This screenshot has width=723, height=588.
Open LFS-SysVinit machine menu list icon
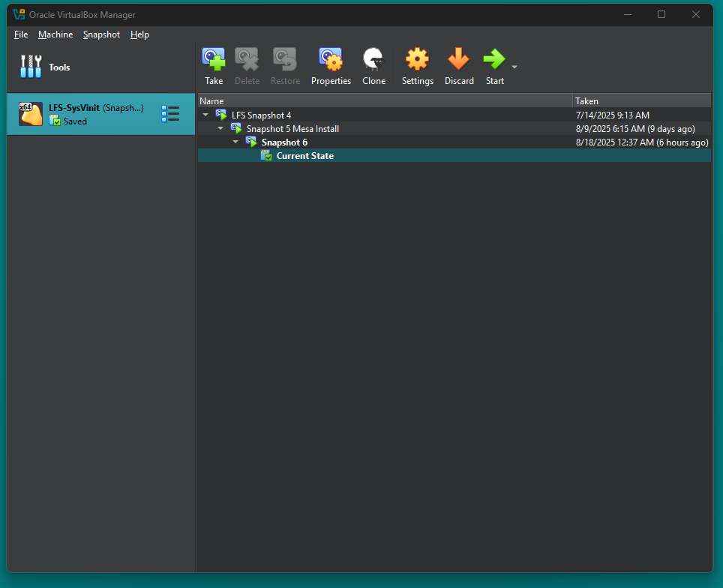click(x=170, y=114)
